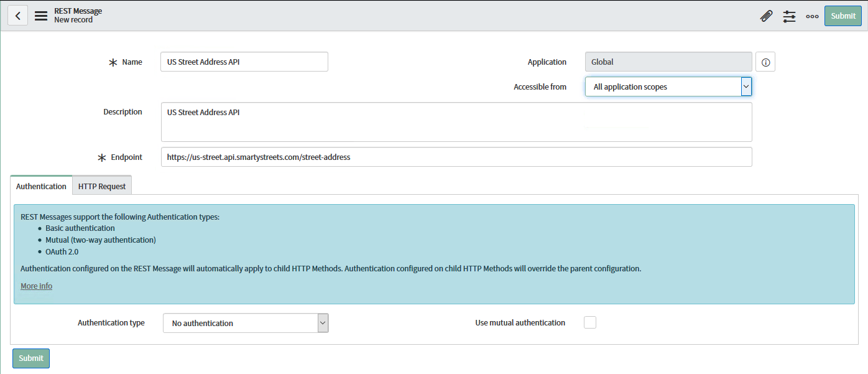The image size is (868, 374).
Task: Enable the Use mutual authentication checkbox
Action: (x=589, y=322)
